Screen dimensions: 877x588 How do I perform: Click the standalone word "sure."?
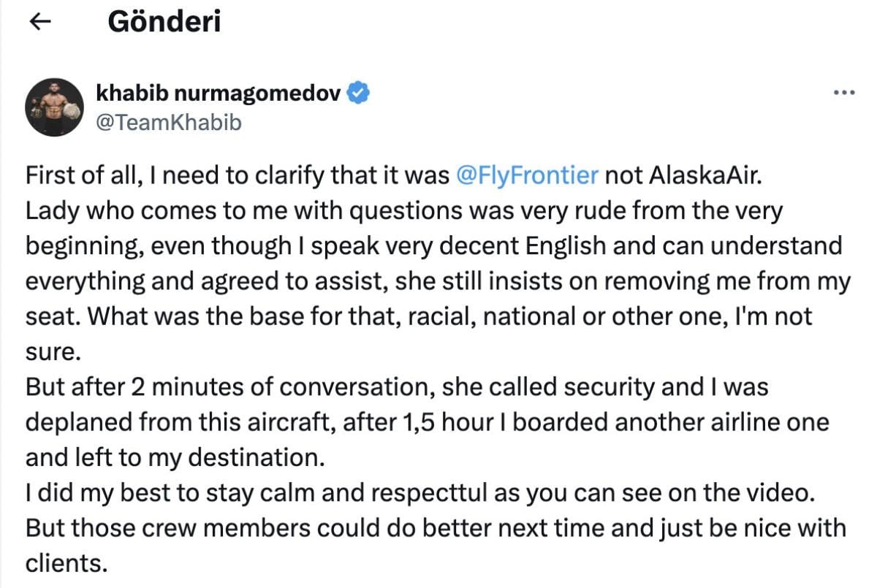[51, 352]
